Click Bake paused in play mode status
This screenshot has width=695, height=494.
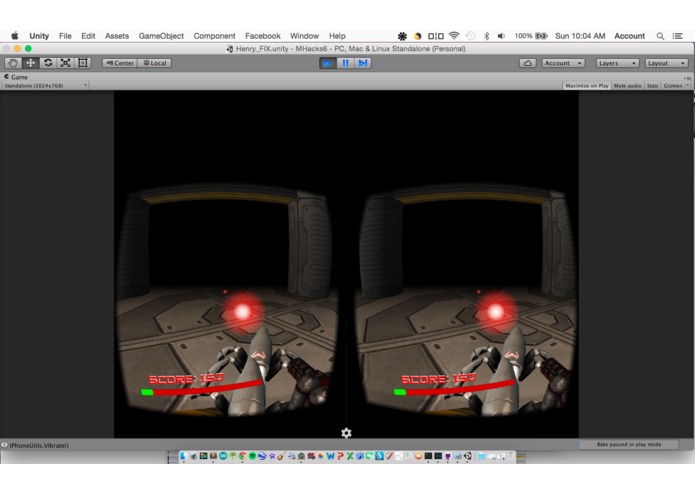point(629,444)
